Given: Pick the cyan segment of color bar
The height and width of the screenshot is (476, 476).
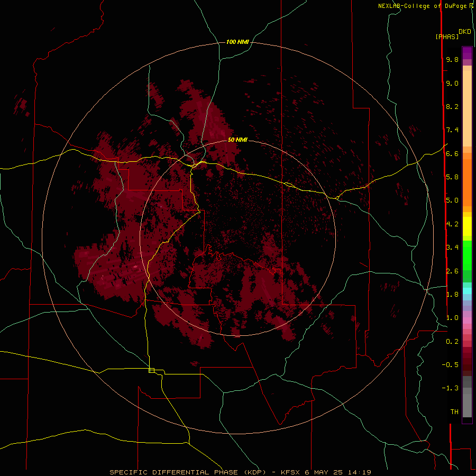Looking at the screenshot, I should point(467,291).
